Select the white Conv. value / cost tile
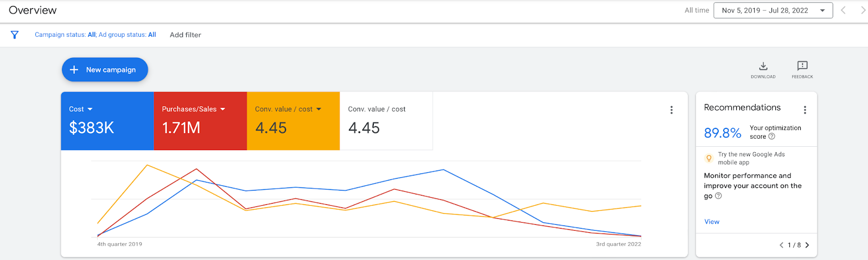Image resolution: width=868 pixels, height=260 pixels. pos(386,121)
